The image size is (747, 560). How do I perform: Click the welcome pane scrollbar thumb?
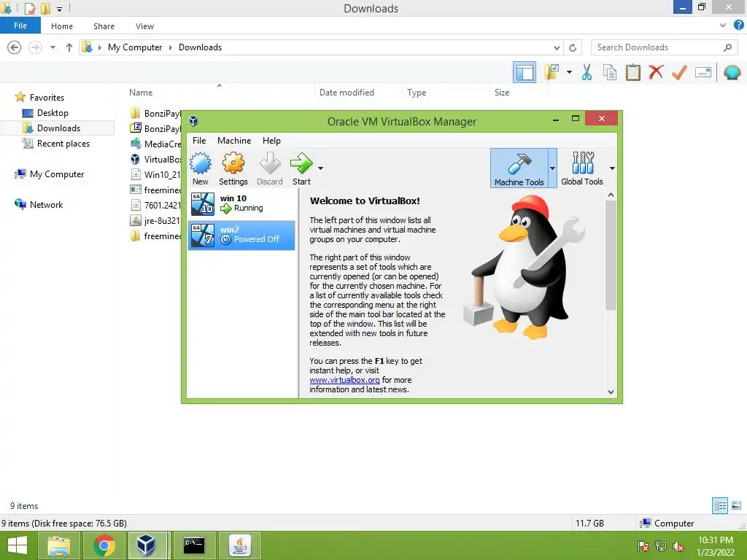[x=611, y=255]
